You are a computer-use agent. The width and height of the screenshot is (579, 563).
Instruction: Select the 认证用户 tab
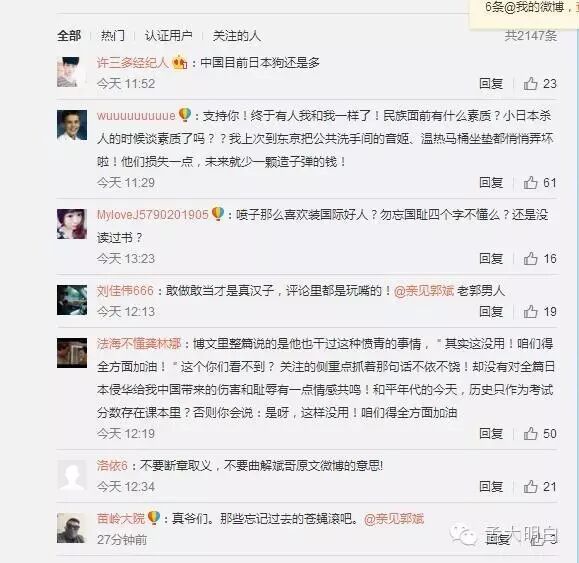(x=168, y=36)
